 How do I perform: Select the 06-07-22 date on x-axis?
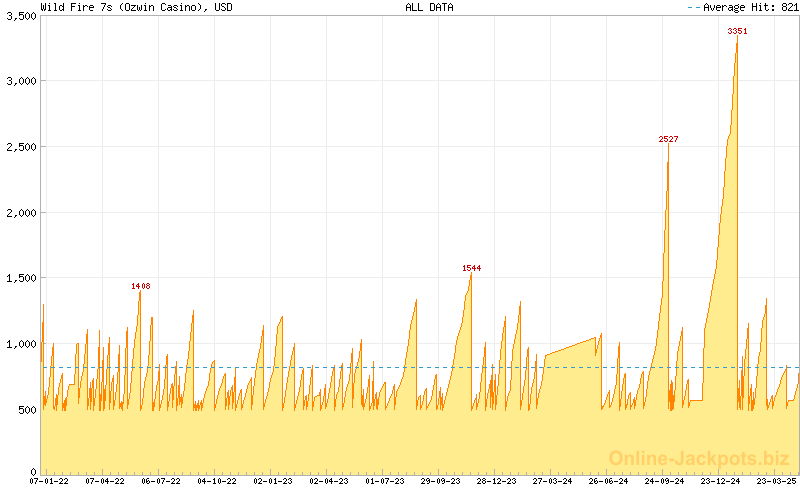click(161, 481)
